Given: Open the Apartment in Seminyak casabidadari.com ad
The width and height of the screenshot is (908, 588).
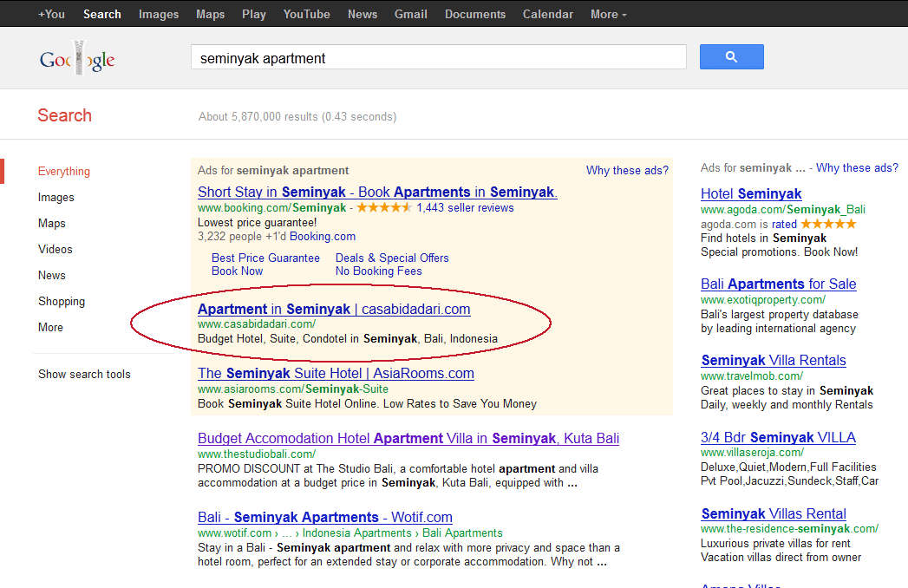Looking at the screenshot, I should tap(334, 310).
